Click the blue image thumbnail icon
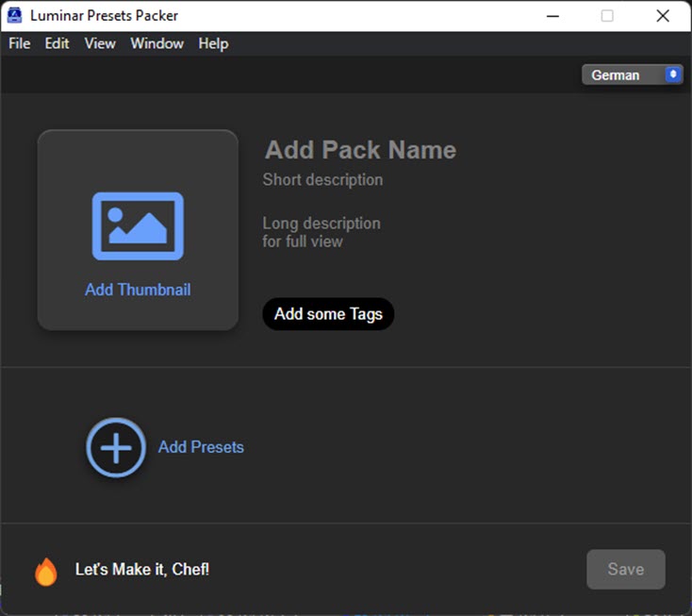The height and width of the screenshot is (616, 692). point(138,226)
